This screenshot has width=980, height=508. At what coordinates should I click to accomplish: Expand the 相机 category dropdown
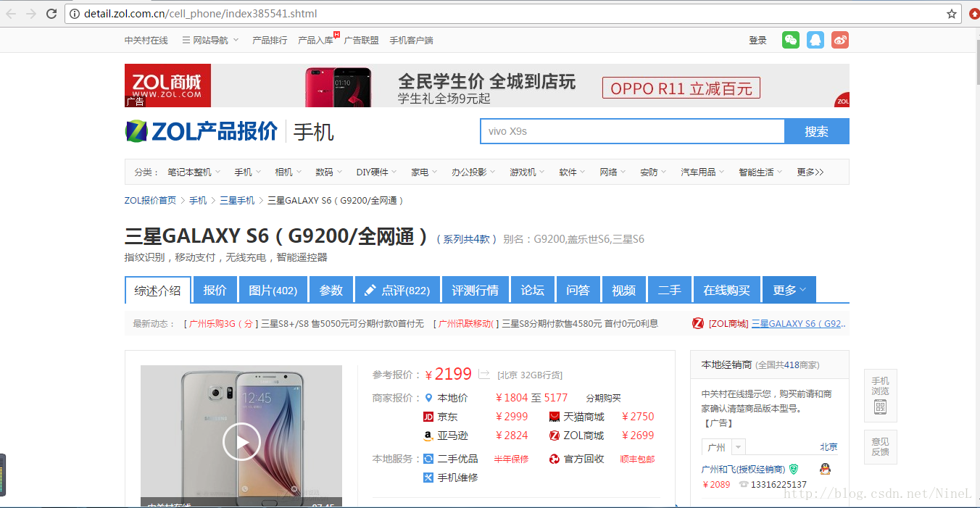pos(288,172)
